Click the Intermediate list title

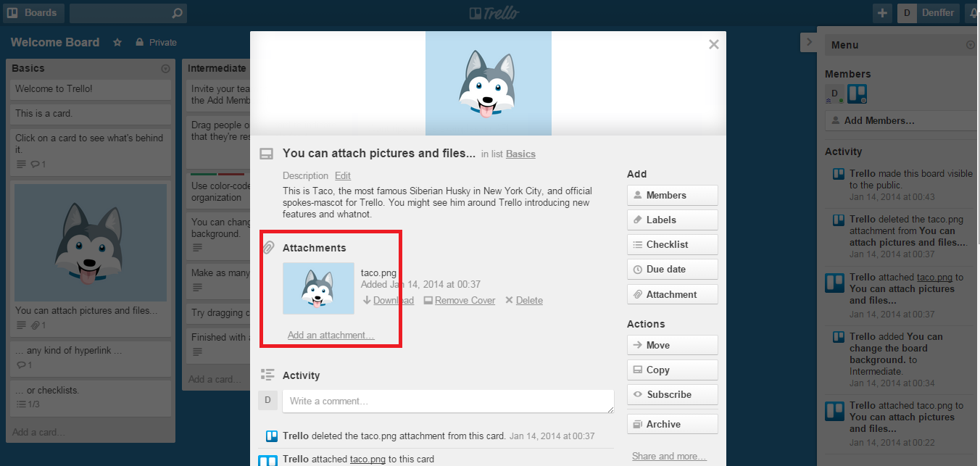pos(217,68)
